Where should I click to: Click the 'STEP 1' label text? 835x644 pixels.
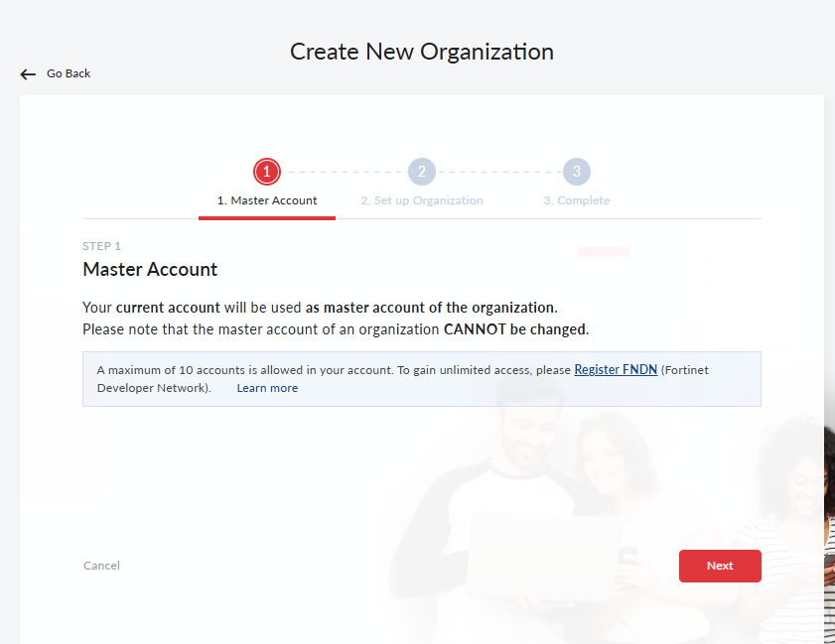pyautogui.click(x=101, y=245)
